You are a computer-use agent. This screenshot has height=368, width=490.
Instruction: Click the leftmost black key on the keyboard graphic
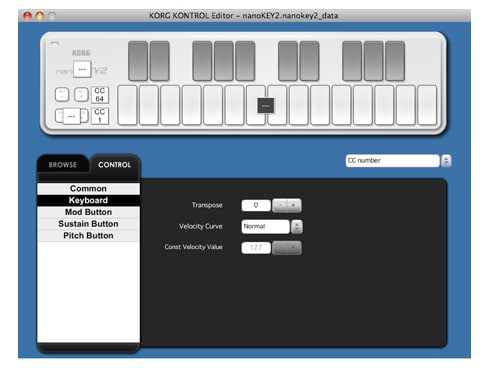pyautogui.click(x=138, y=61)
